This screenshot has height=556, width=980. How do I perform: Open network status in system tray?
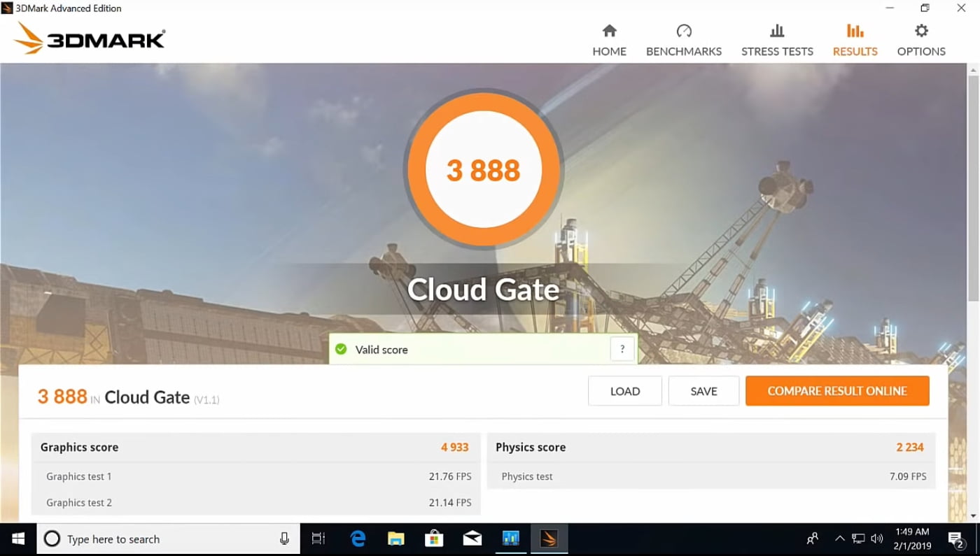(858, 539)
